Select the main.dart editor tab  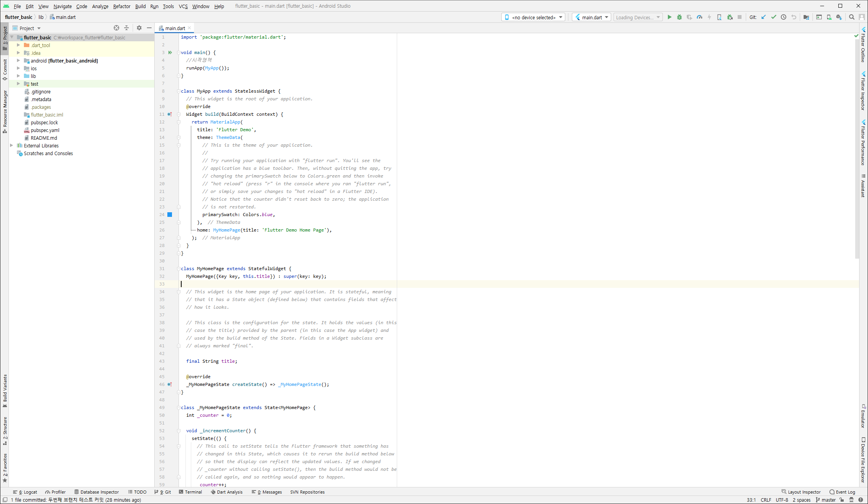175,28
